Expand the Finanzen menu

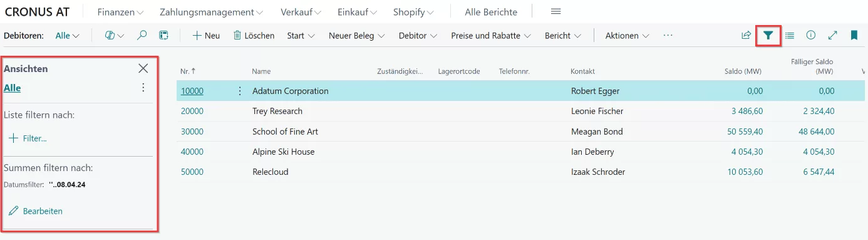coord(120,12)
